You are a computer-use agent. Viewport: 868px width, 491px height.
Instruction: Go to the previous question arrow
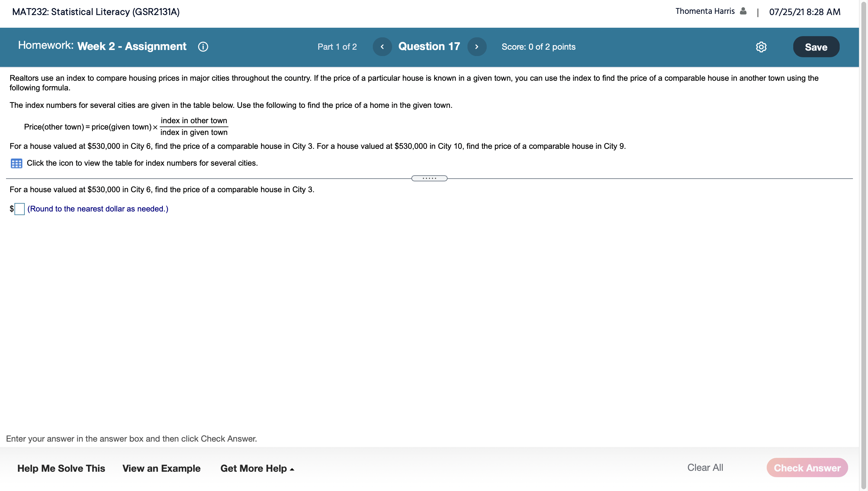click(x=382, y=46)
